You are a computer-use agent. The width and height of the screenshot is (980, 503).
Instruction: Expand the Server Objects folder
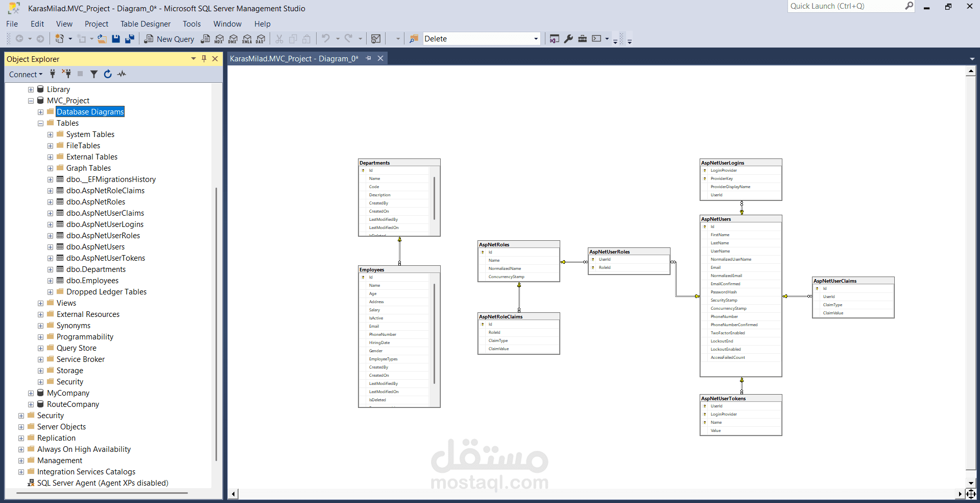coord(21,427)
